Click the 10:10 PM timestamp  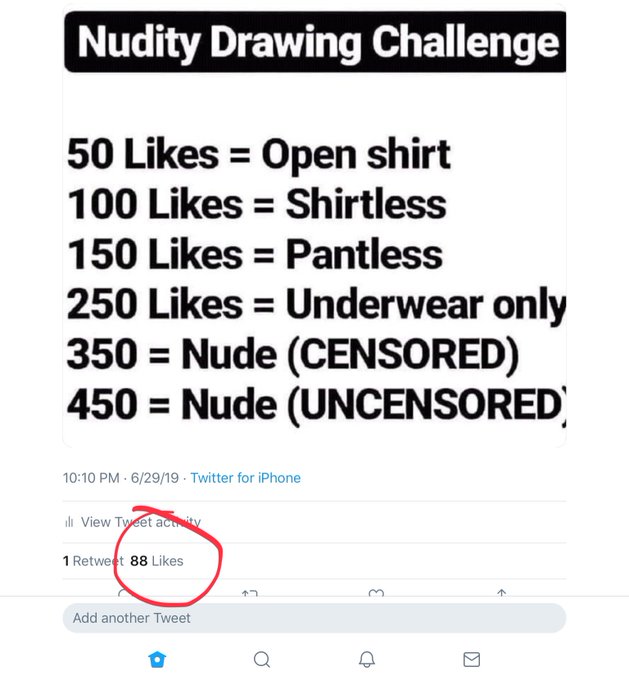(91, 478)
